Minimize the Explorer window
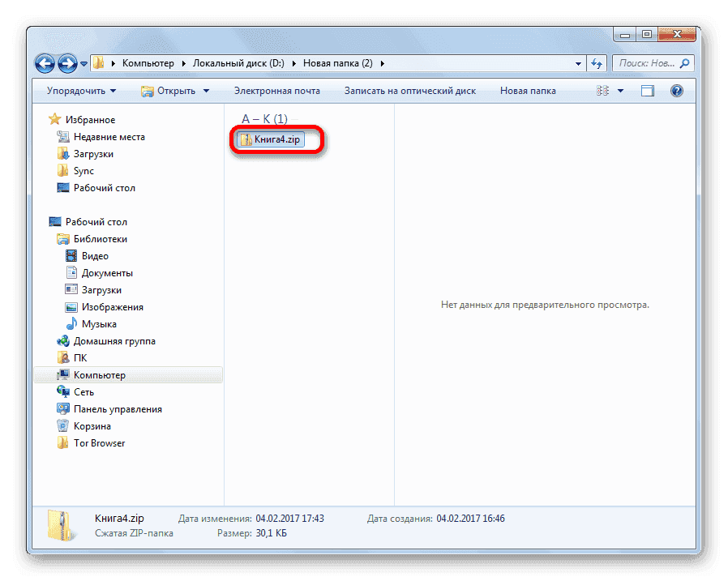 (625, 34)
